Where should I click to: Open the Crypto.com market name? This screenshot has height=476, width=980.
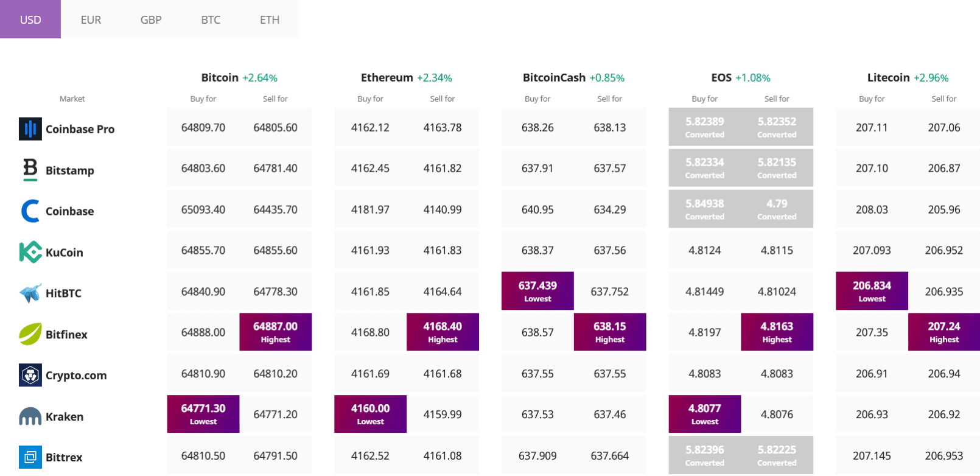(76, 376)
